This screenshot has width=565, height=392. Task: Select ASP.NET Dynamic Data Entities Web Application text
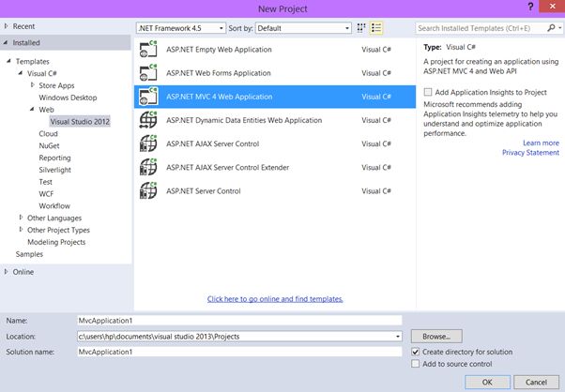pyautogui.click(x=244, y=120)
